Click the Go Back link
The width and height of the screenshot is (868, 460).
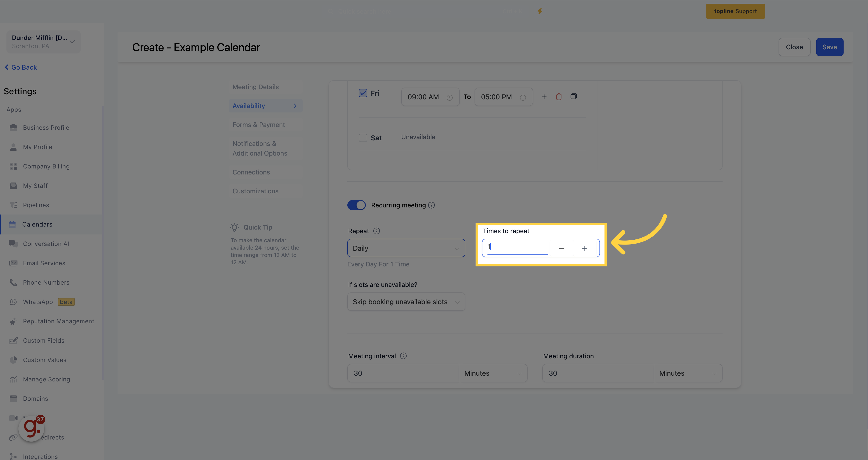click(x=21, y=67)
